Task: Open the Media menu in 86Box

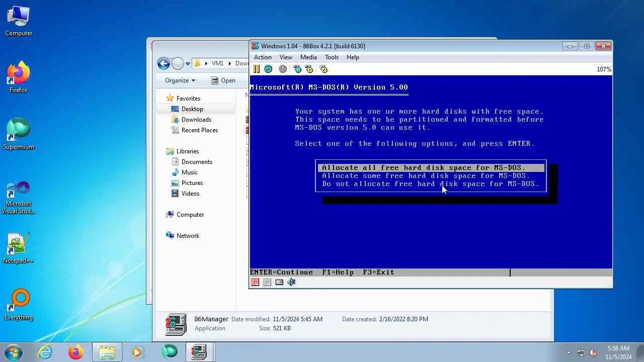Action: 308,57
